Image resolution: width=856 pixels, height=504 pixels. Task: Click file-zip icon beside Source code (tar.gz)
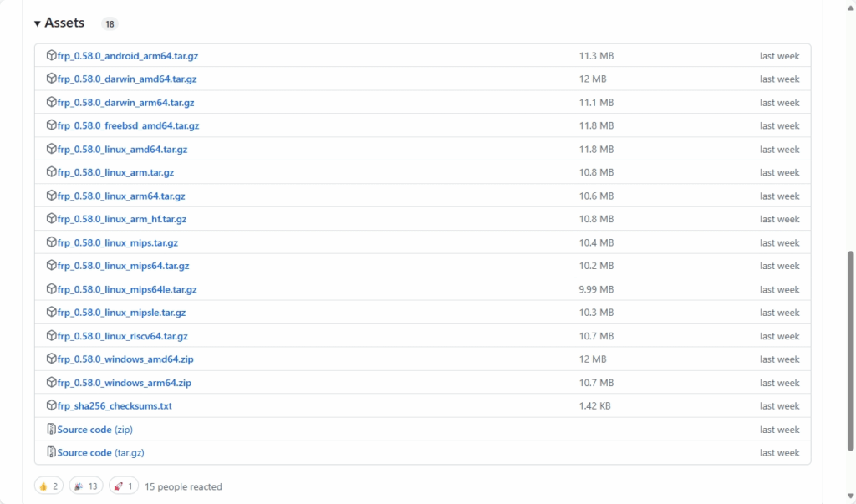pos(52,453)
